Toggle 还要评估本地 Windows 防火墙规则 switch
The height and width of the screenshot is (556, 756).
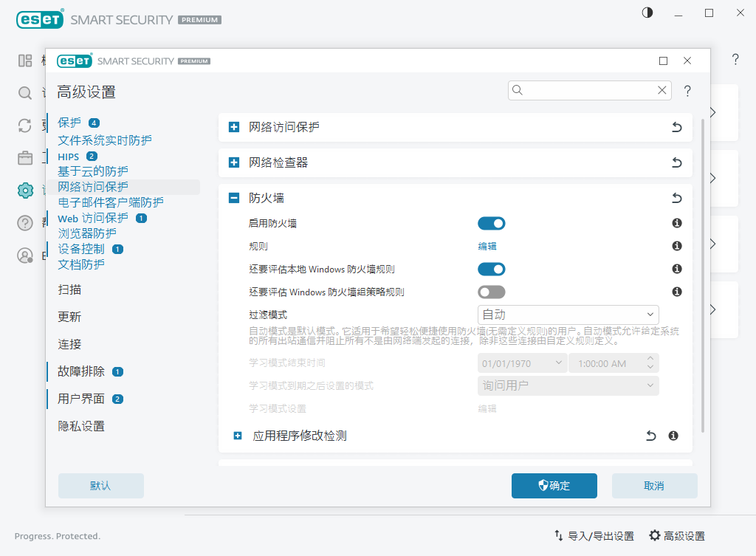(x=492, y=269)
